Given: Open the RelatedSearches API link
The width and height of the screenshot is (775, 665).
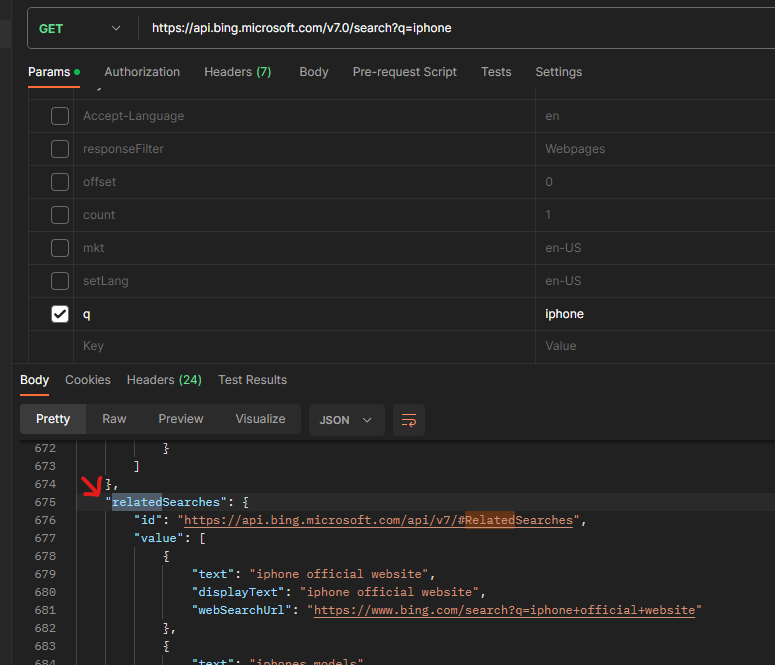Looking at the screenshot, I should (378, 520).
